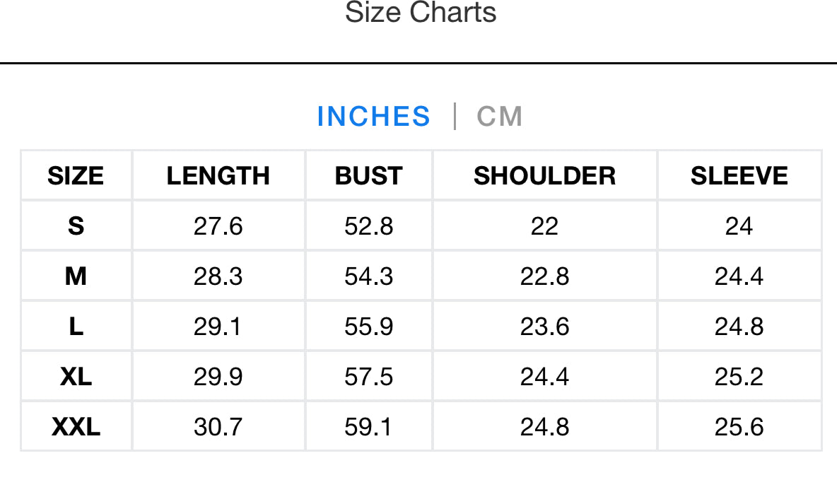This screenshot has height=504, width=837.
Task: Select the XXL size row label
Action: tap(76, 427)
